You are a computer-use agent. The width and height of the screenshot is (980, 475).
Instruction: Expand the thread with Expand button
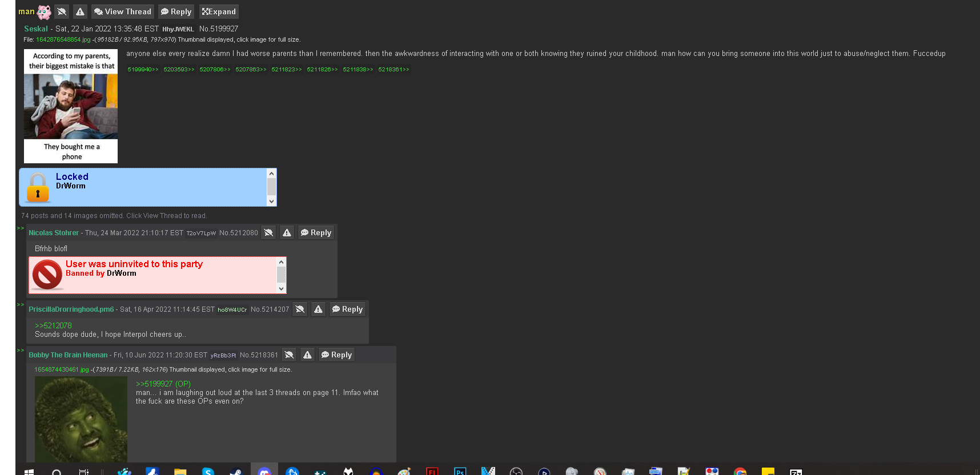point(219,11)
